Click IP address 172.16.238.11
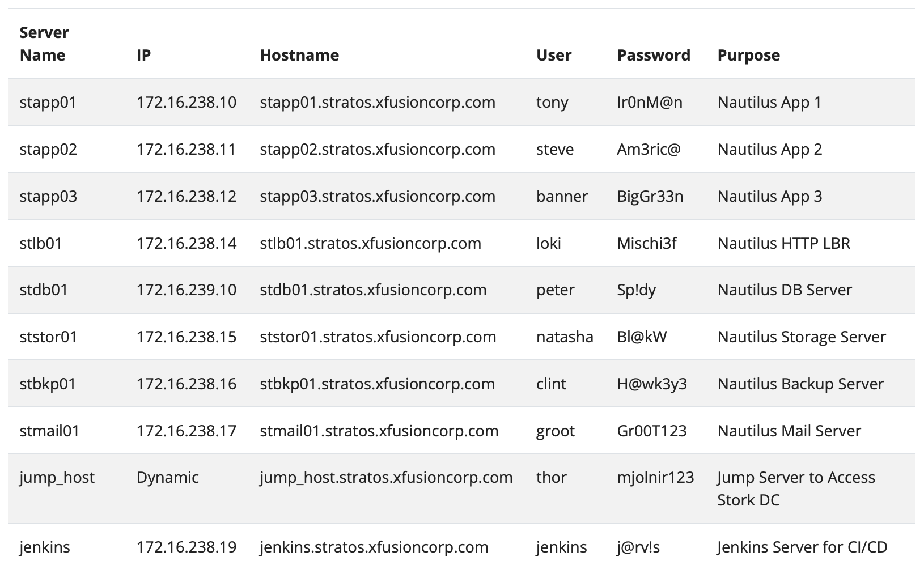Image resolution: width=924 pixels, height=578 pixels. [186, 150]
